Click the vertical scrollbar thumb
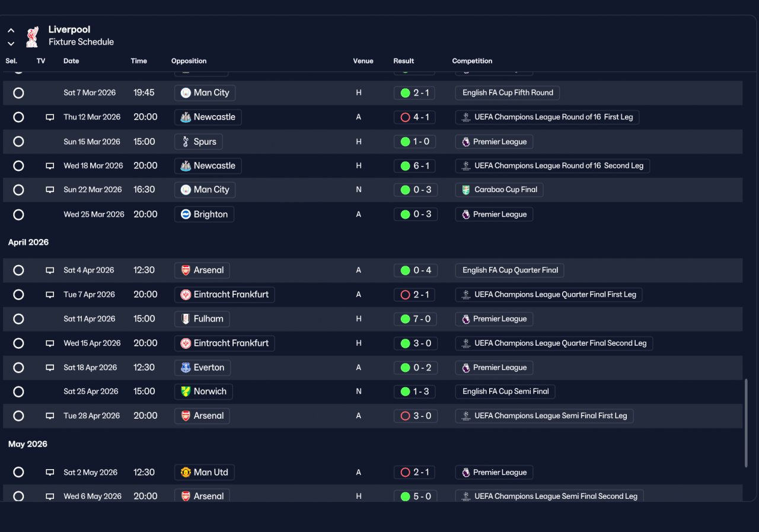Image resolution: width=759 pixels, height=532 pixels. tap(746, 423)
